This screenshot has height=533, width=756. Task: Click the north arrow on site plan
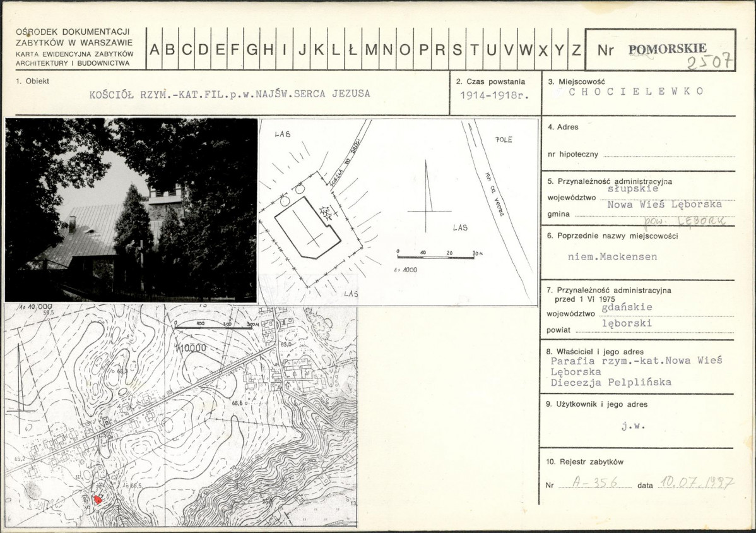[428, 196]
